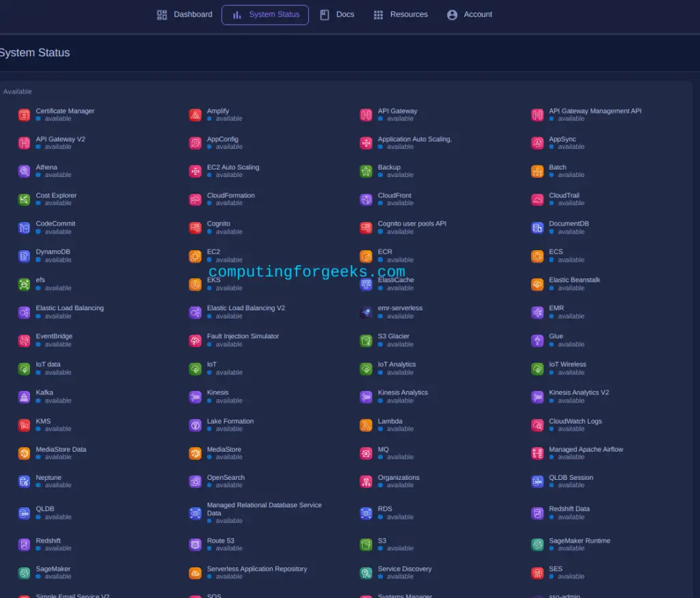Click the AppConfig service icon

(x=195, y=144)
